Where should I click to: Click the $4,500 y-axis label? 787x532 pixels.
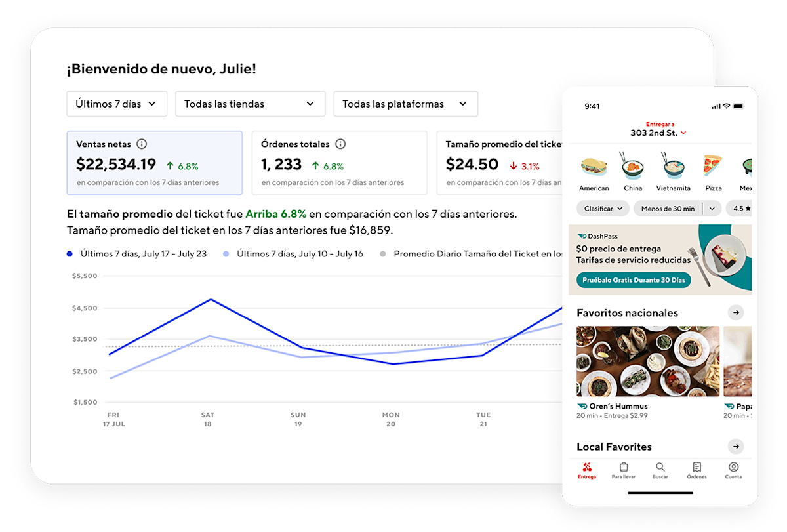tap(85, 308)
